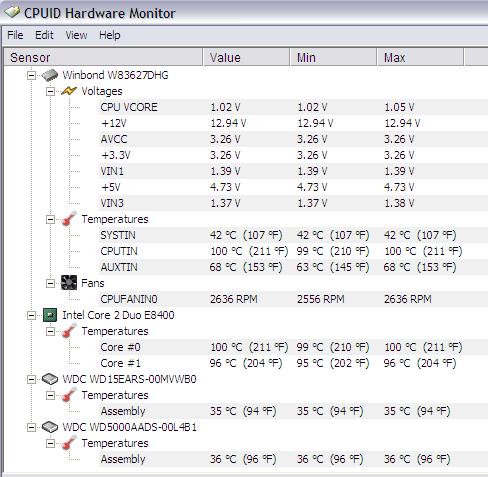Click the WDC WD15EARS hard drive icon
Viewport: 488px width, 477px height.
50,379
